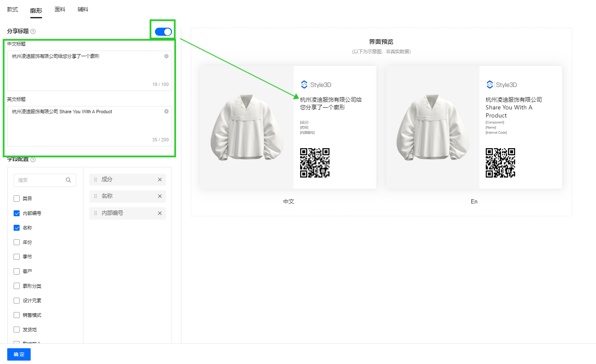Select the 辅料 tab
The height and width of the screenshot is (364, 596).
pos(83,9)
